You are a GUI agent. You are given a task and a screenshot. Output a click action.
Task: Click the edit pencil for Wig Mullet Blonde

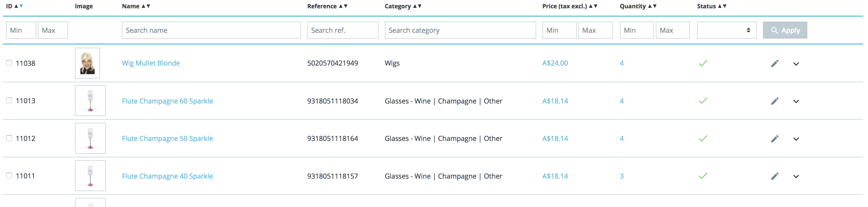tap(775, 63)
